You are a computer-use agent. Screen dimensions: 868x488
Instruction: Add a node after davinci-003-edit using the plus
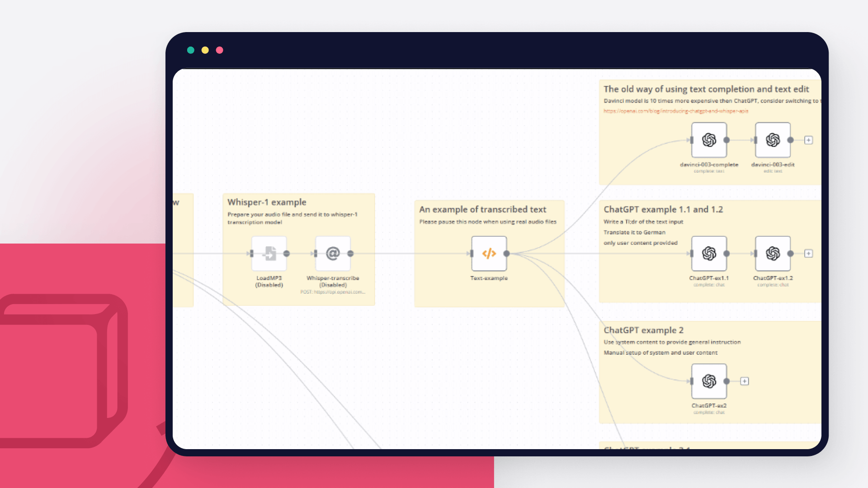pos(808,140)
